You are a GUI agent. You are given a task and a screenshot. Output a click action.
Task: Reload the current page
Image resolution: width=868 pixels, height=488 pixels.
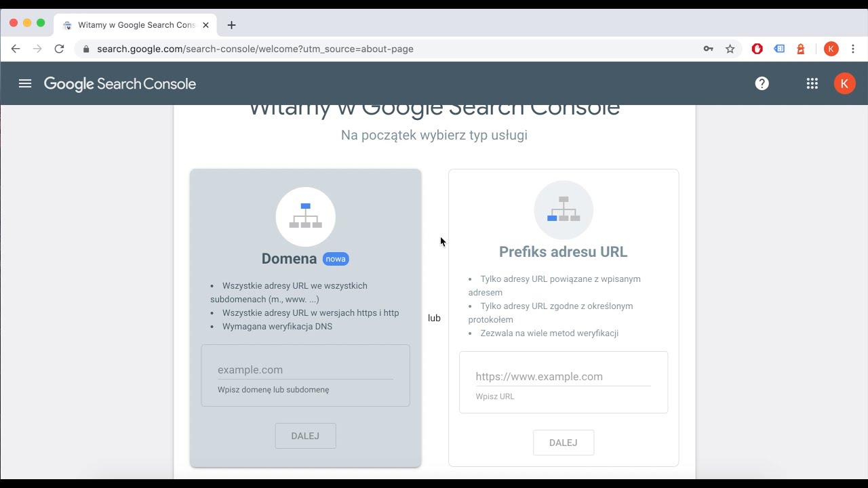point(59,49)
